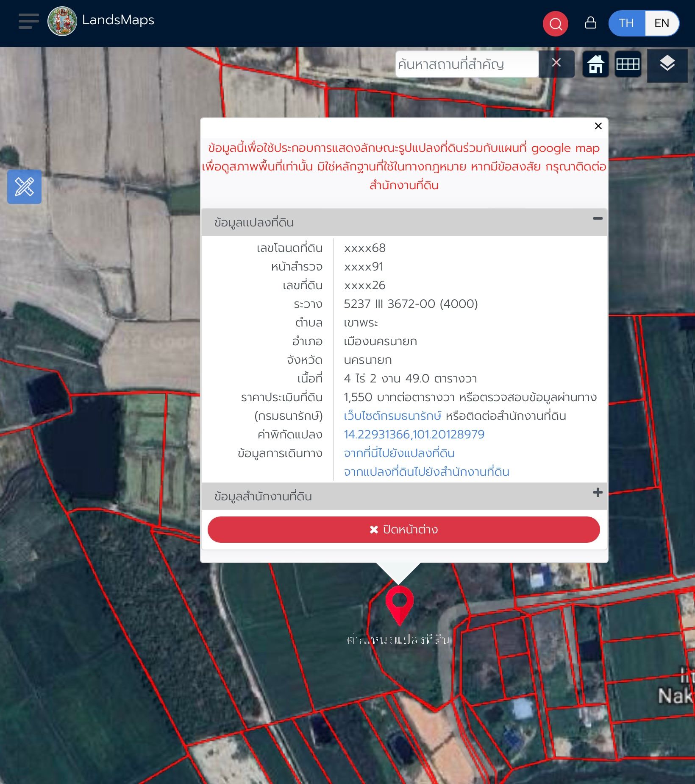Collapse the ข้อมูลแปลงที่ดิน section
Viewport: 695px width, 784px height.
pyautogui.click(x=598, y=219)
